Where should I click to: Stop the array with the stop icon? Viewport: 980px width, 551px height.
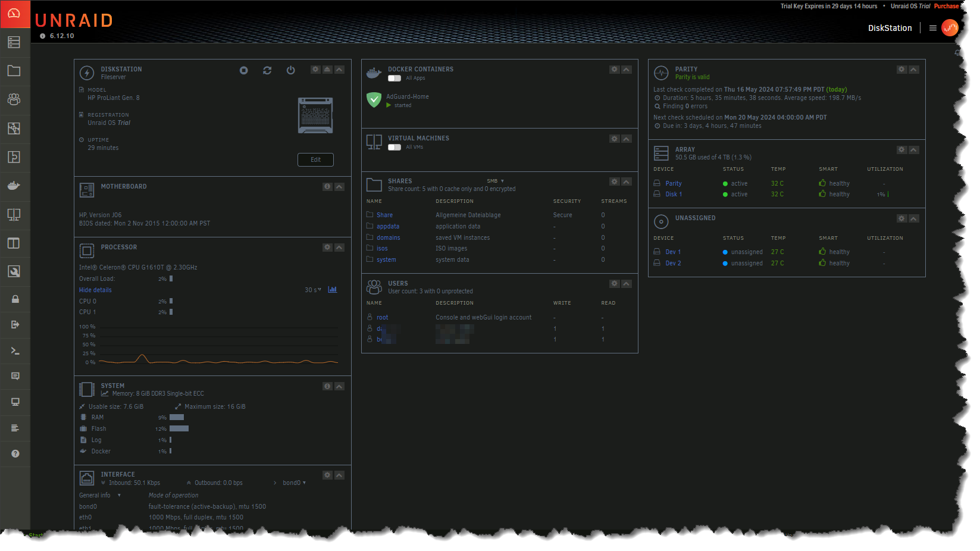pos(244,70)
